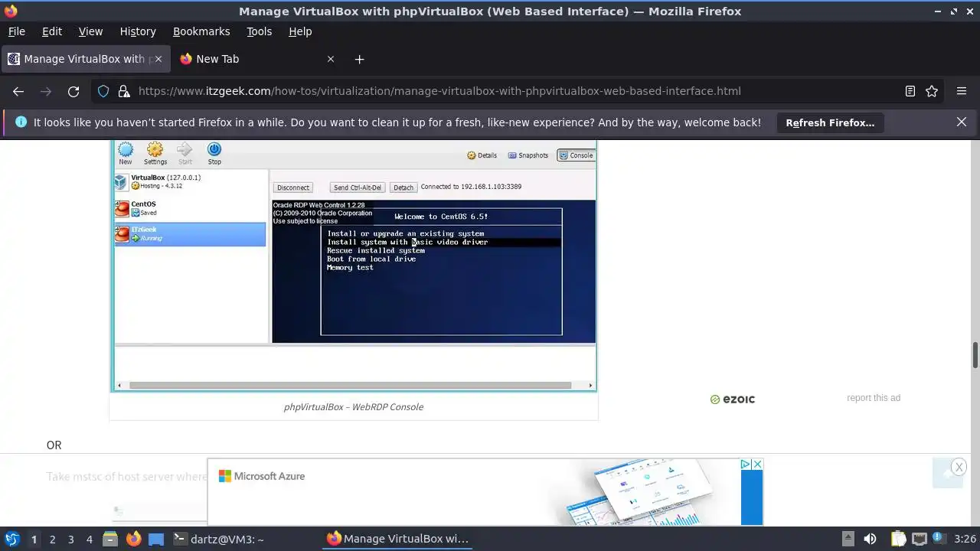Close the Azure ad with X
Image resolution: width=980 pixels, height=551 pixels.
[757, 465]
